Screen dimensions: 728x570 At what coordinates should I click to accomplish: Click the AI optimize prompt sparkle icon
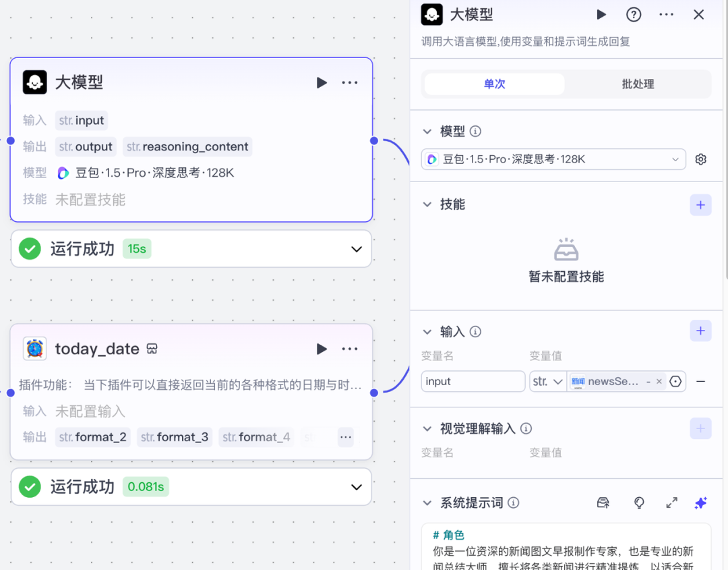coord(700,503)
